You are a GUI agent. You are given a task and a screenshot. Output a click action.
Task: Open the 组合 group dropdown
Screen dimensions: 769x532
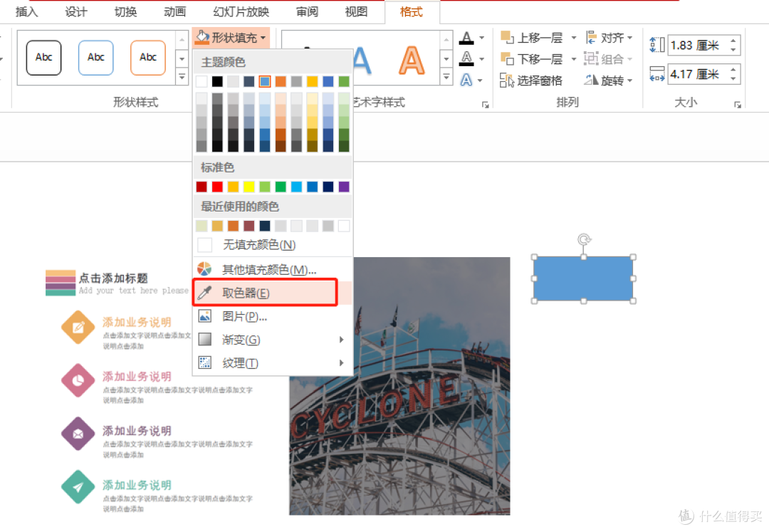(608, 59)
